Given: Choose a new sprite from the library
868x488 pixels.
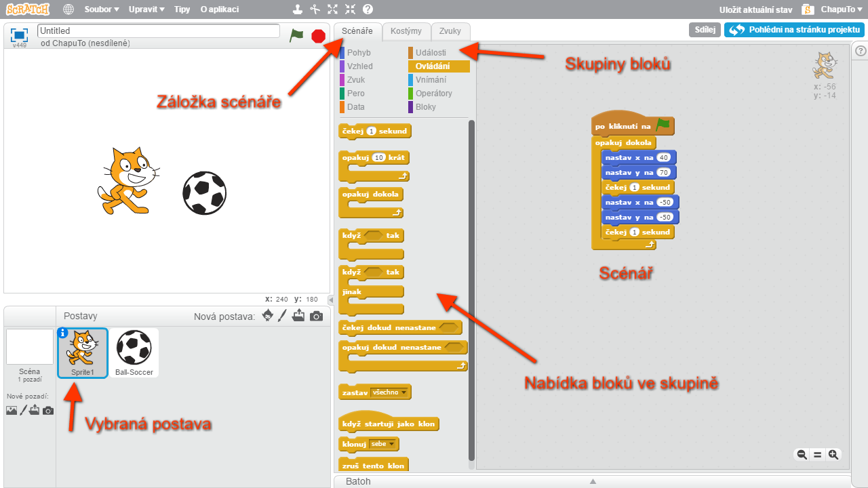Looking at the screenshot, I should (x=268, y=315).
